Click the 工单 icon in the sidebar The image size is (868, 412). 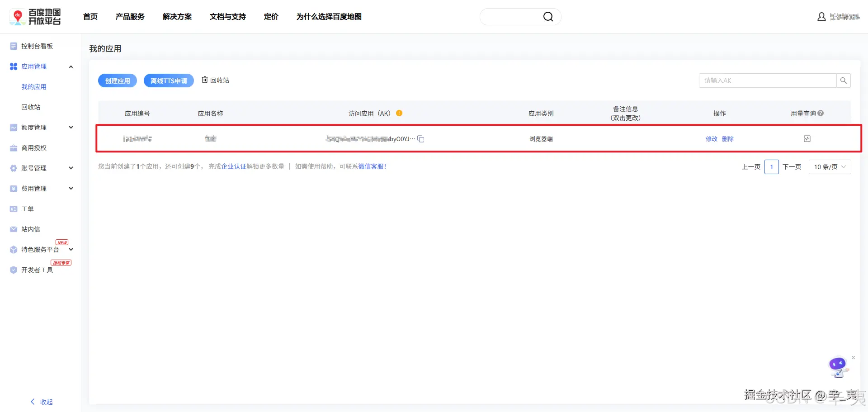[x=13, y=208]
